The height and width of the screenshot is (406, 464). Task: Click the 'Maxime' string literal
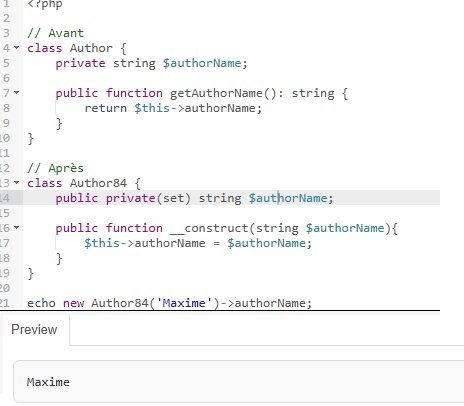click(184, 303)
